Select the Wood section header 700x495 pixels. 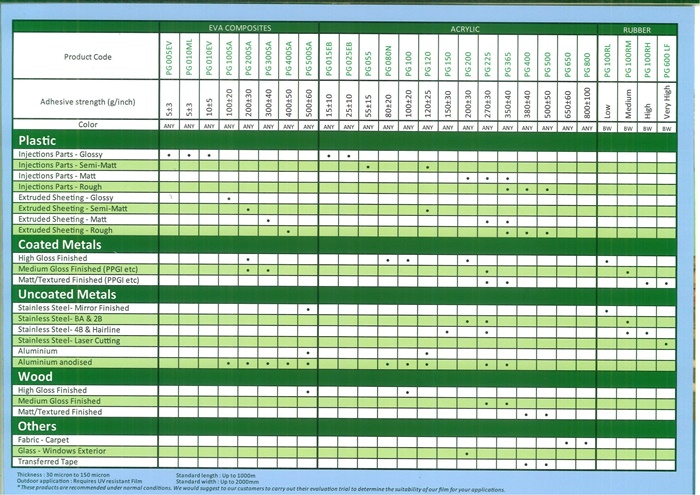35,375
